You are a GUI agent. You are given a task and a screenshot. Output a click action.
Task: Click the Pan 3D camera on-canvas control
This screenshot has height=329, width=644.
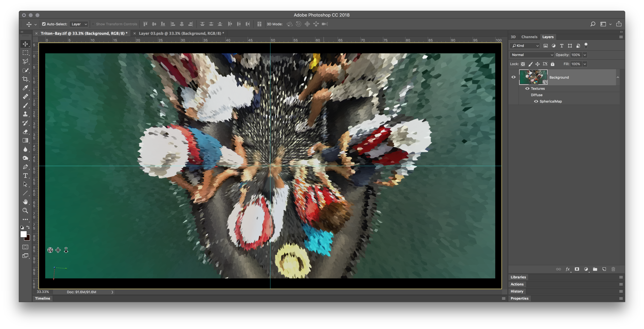tap(58, 250)
